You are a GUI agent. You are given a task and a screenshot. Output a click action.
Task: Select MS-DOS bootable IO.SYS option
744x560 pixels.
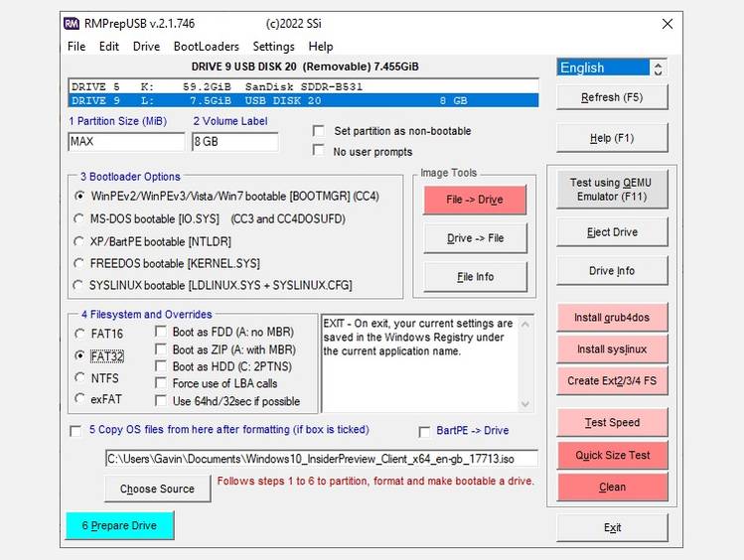point(78,218)
